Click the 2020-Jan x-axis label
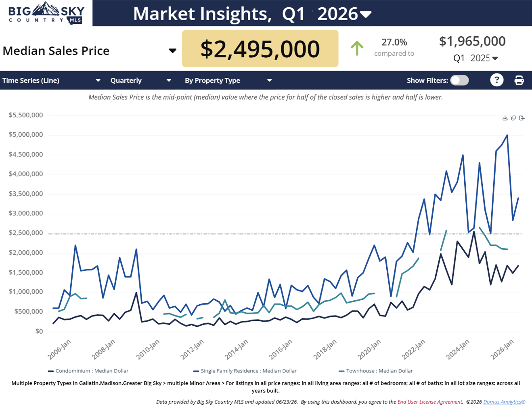The width and height of the screenshot is (532, 410). (x=369, y=349)
